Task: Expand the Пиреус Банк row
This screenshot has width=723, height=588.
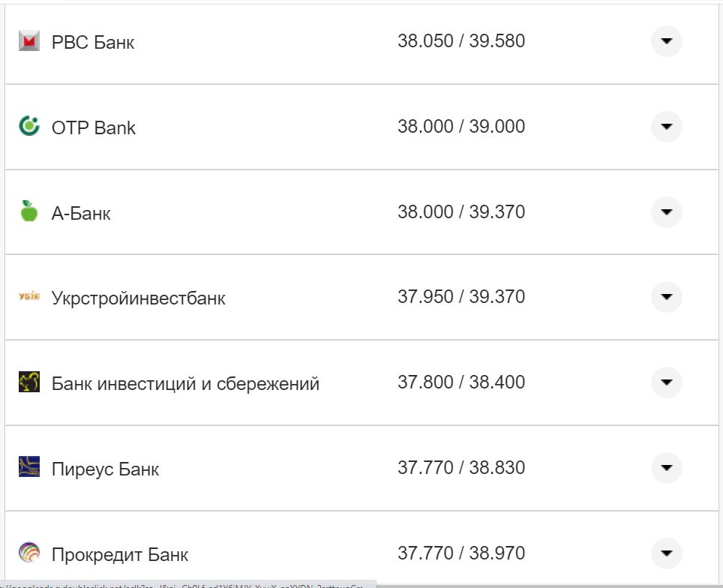Action: 666,468
